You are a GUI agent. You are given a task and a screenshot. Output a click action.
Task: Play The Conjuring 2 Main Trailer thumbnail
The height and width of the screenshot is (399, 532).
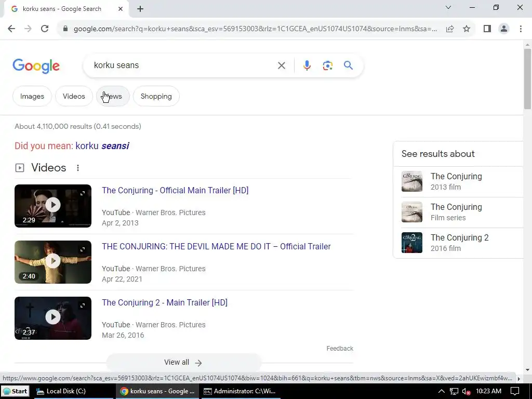(53, 317)
